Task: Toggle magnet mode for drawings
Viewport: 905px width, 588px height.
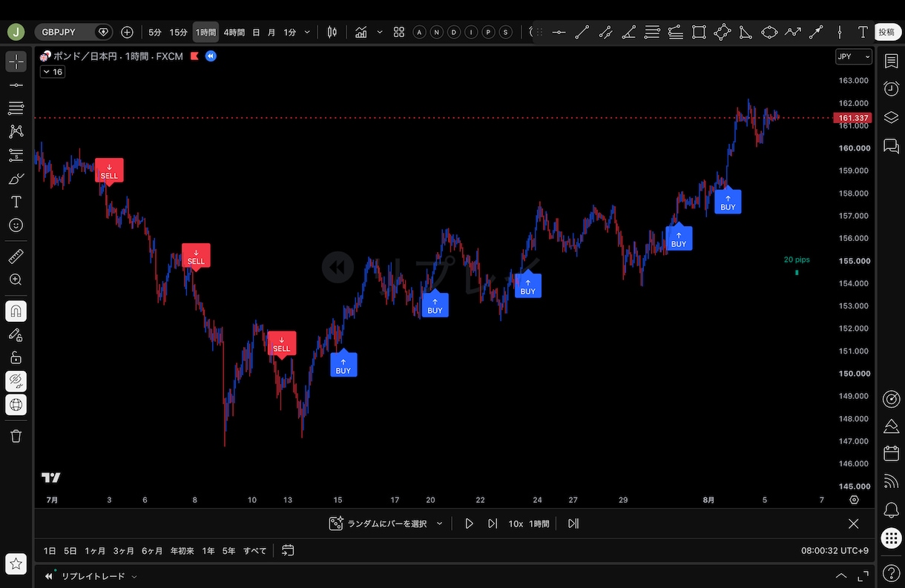Action: tap(16, 311)
